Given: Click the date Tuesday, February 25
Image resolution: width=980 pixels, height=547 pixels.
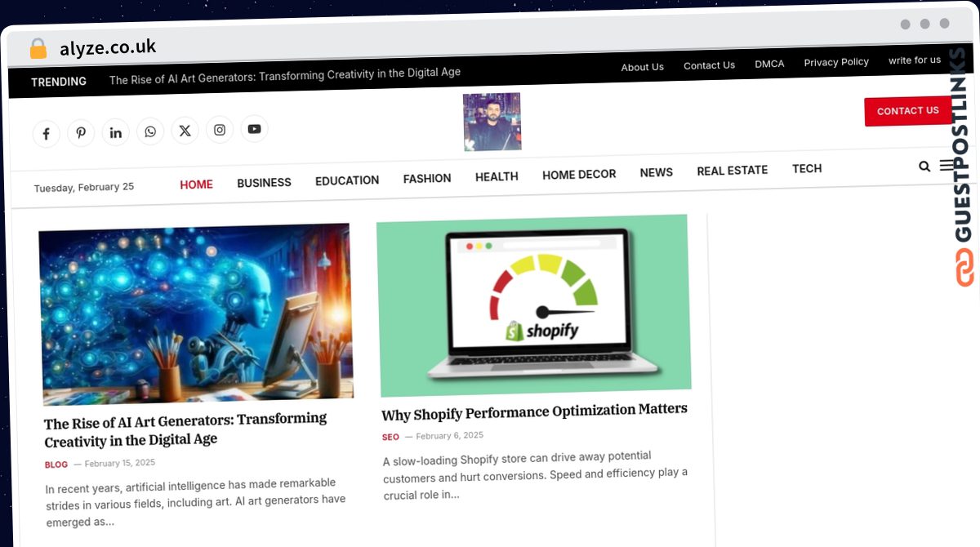Looking at the screenshot, I should click(x=84, y=188).
